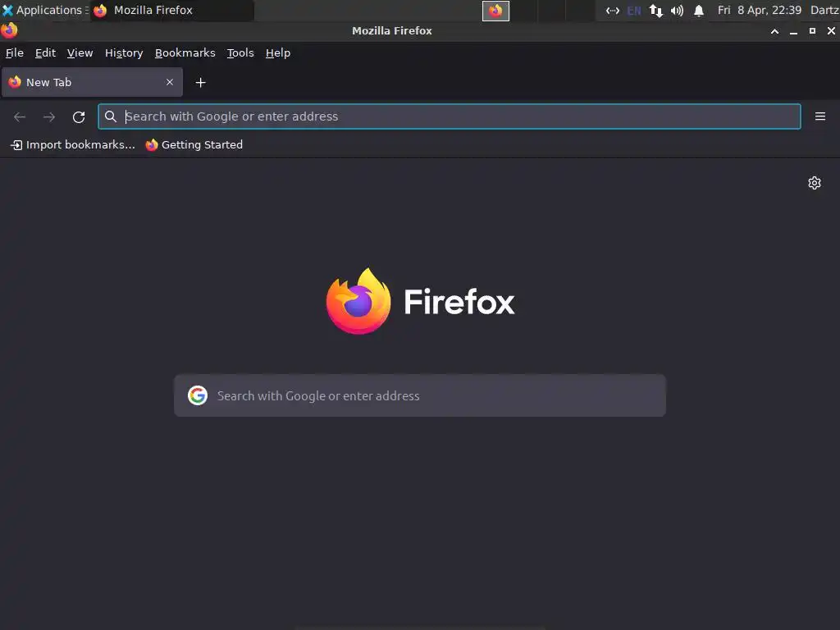Open the Help menu
840x630 pixels.
pyautogui.click(x=277, y=53)
